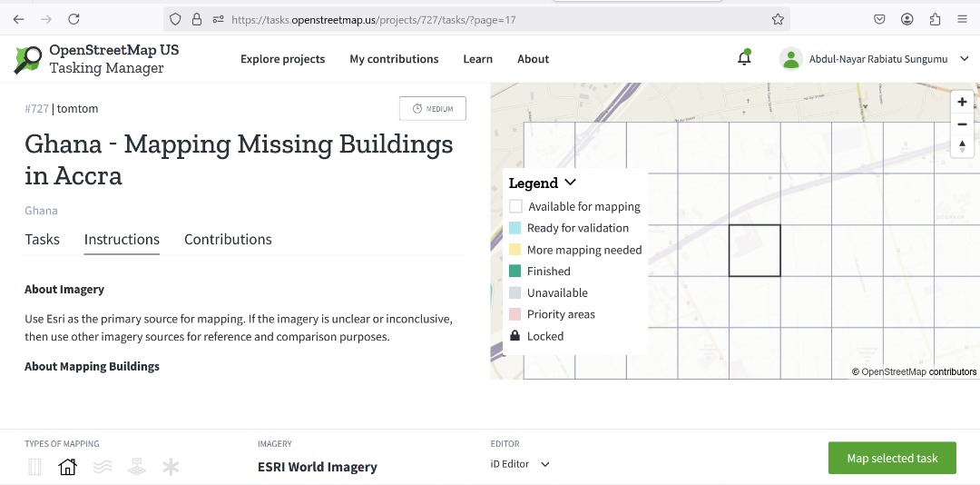The width and height of the screenshot is (980, 485).
Task: Expand the user account dropdown arrow
Action: [964, 59]
